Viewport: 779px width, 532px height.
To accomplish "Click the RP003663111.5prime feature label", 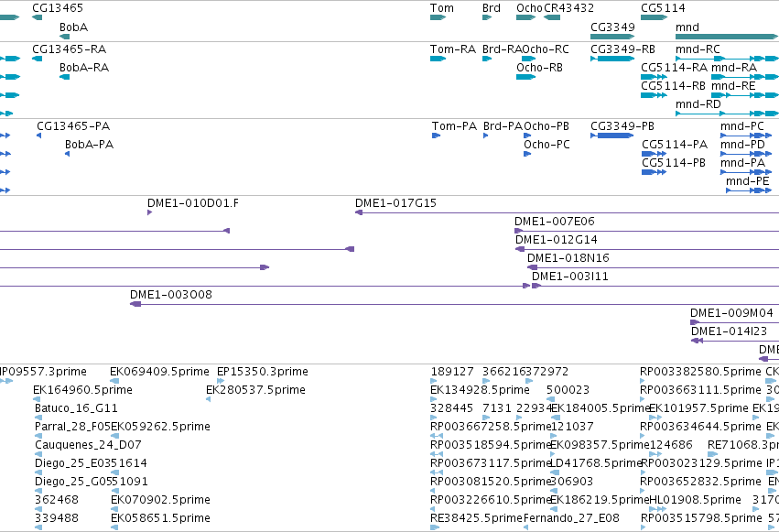I will (x=700, y=390).
